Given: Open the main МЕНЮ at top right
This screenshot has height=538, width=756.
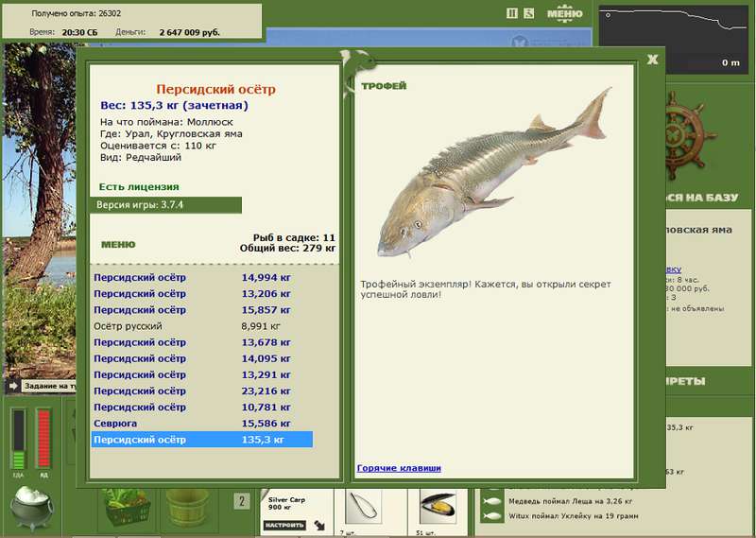Looking at the screenshot, I should (x=564, y=13).
